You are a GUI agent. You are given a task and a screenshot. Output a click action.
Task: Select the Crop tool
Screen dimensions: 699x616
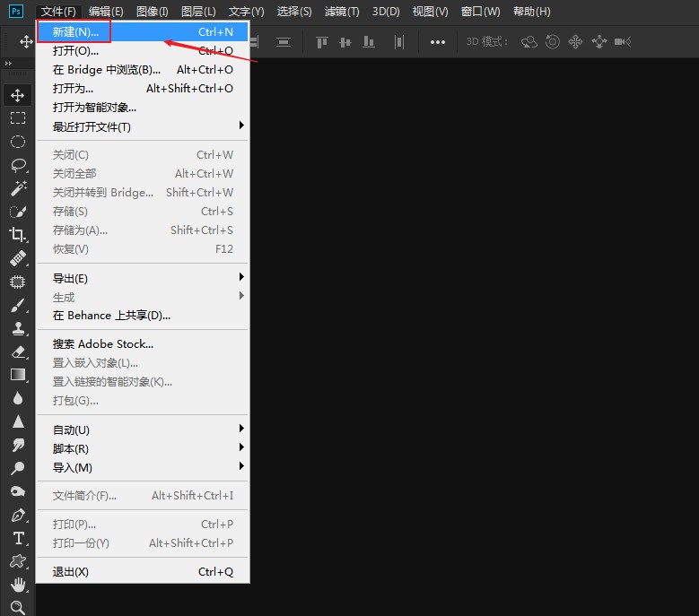[x=18, y=235]
